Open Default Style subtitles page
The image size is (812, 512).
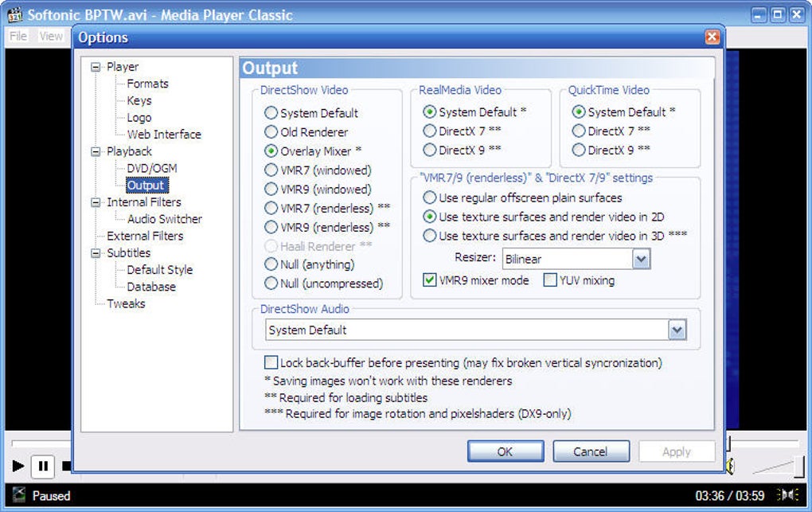(x=159, y=269)
